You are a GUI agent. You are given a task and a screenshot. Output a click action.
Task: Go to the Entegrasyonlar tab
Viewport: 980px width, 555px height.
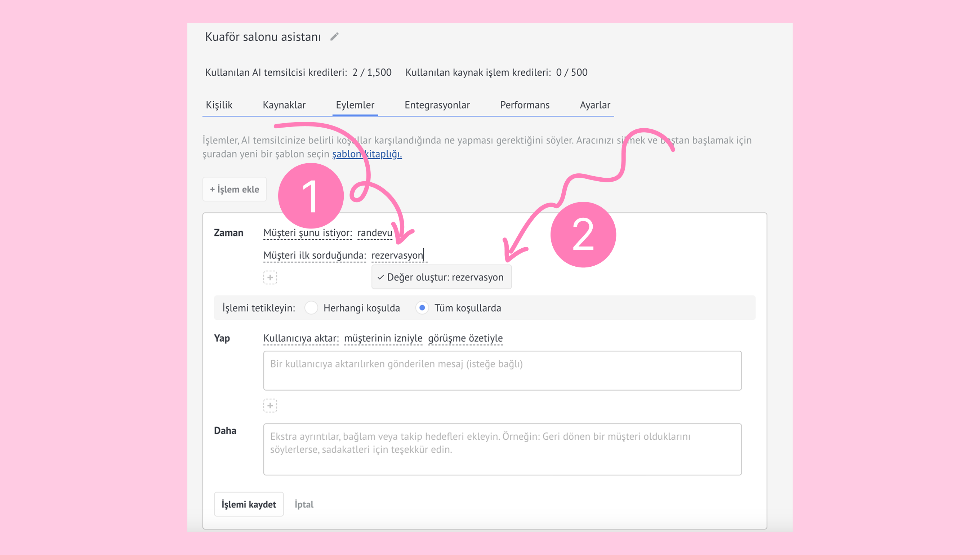tap(437, 105)
